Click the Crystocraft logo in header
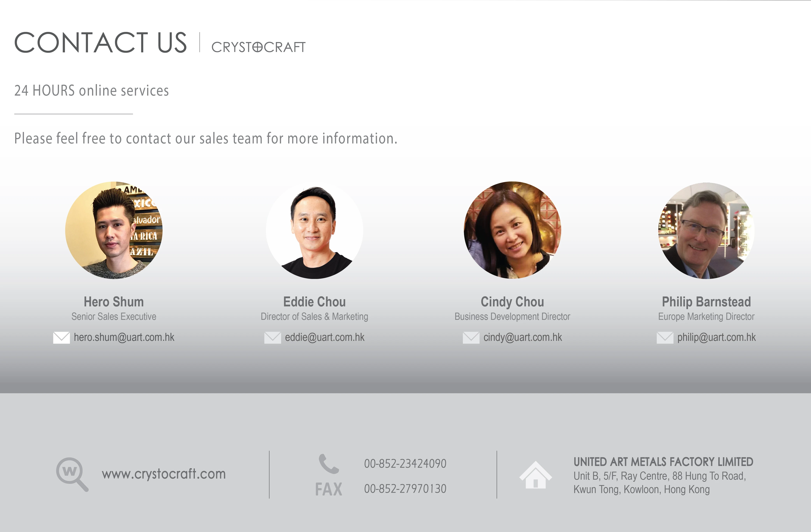Viewport: 811px width, 532px height. tap(258, 47)
